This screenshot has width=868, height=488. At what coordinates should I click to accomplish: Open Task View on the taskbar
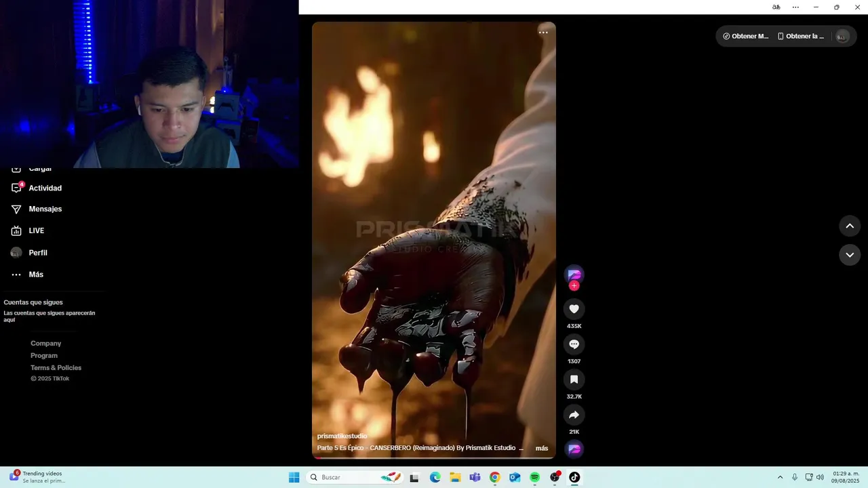pyautogui.click(x=414, y=477)
